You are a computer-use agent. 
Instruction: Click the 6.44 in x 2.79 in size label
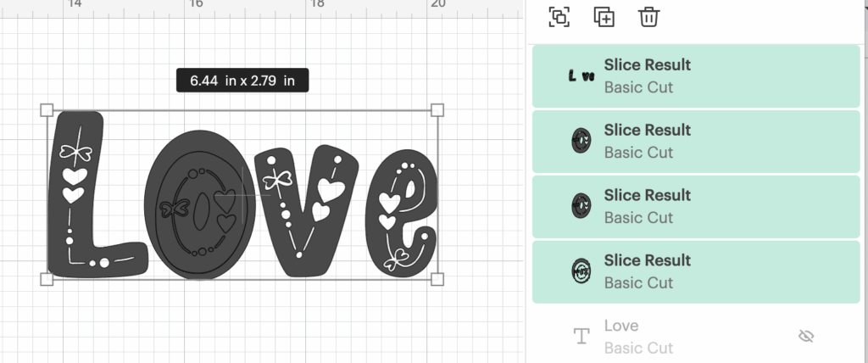242,81
